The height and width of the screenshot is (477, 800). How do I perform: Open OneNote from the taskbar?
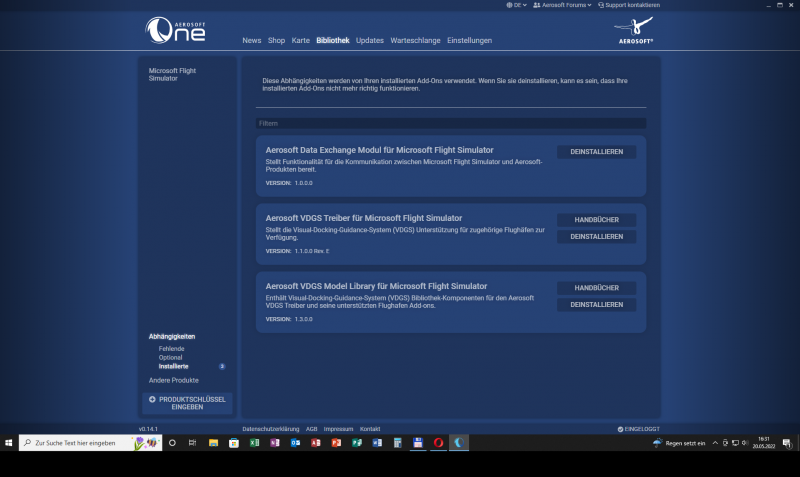click(274, 443)
